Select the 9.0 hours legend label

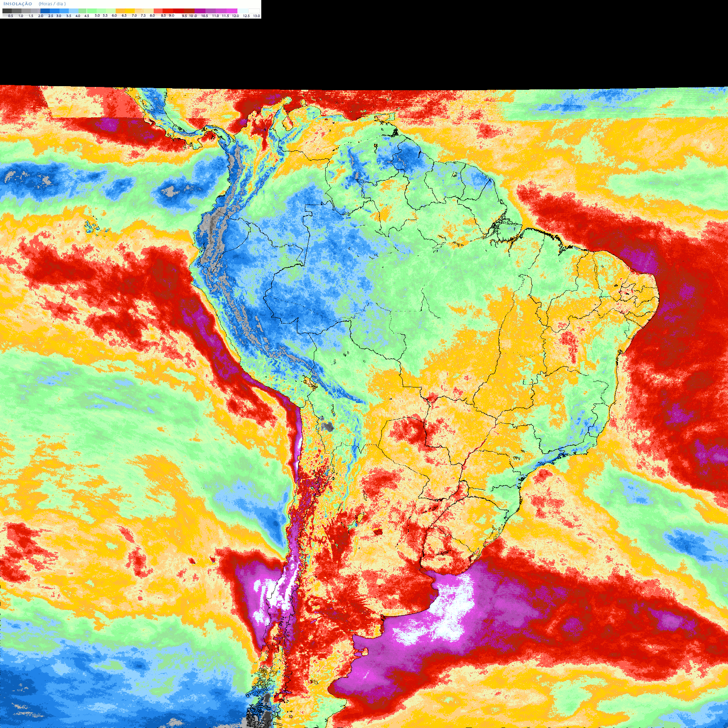coord(171,15)
